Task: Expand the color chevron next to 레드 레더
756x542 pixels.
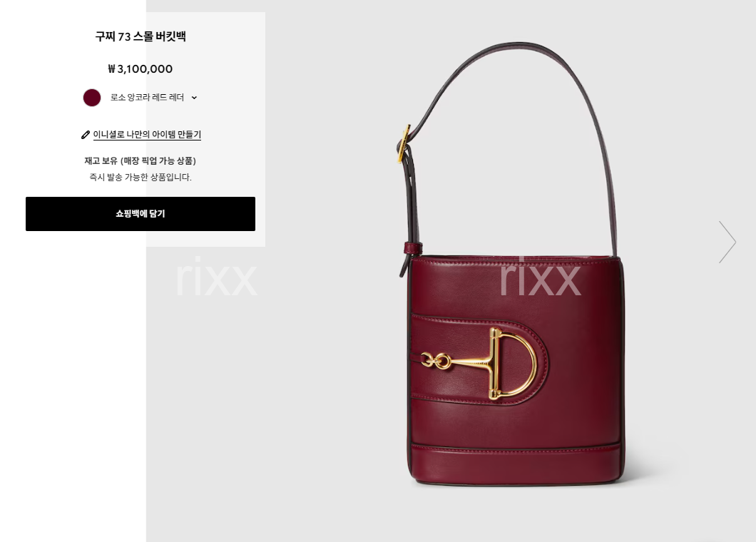Action: (x=194, y=98)
